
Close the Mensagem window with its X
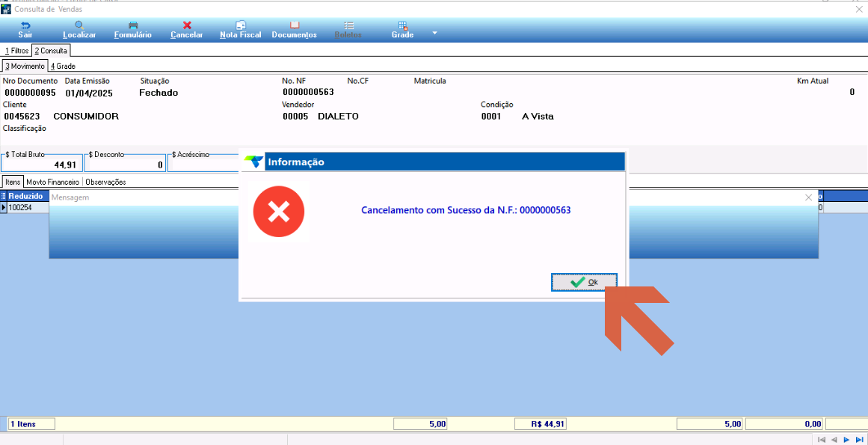click(x=809, y=197)
